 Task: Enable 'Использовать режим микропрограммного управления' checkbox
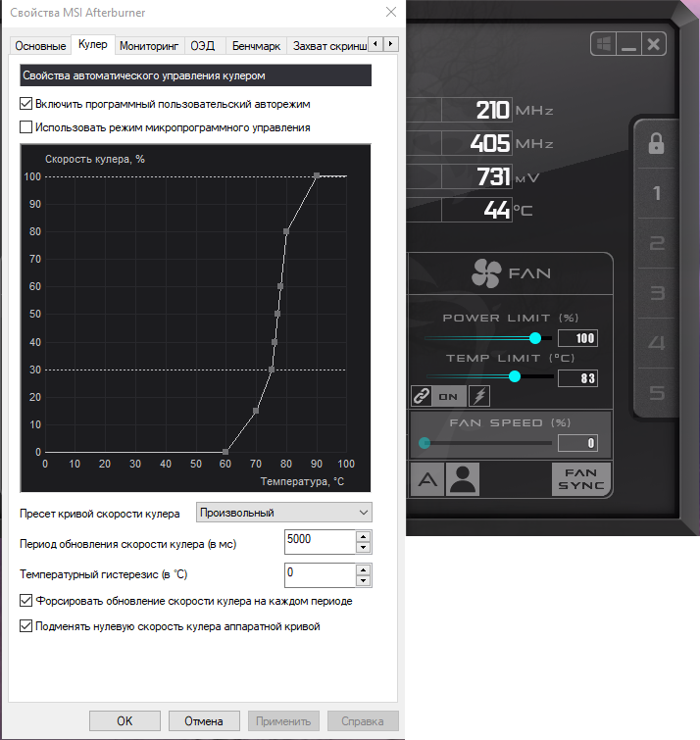coord(25,127)
